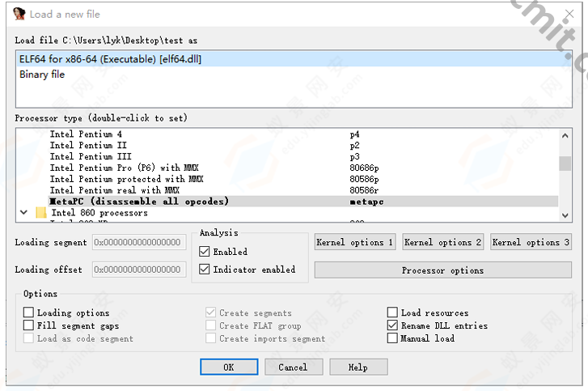Select the Binary file loader option

pyautogui.click(x=294, y=74)
